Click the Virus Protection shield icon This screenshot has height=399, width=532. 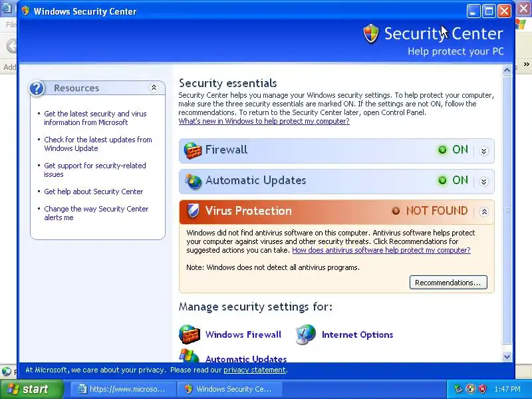click(x=193, y=211)
